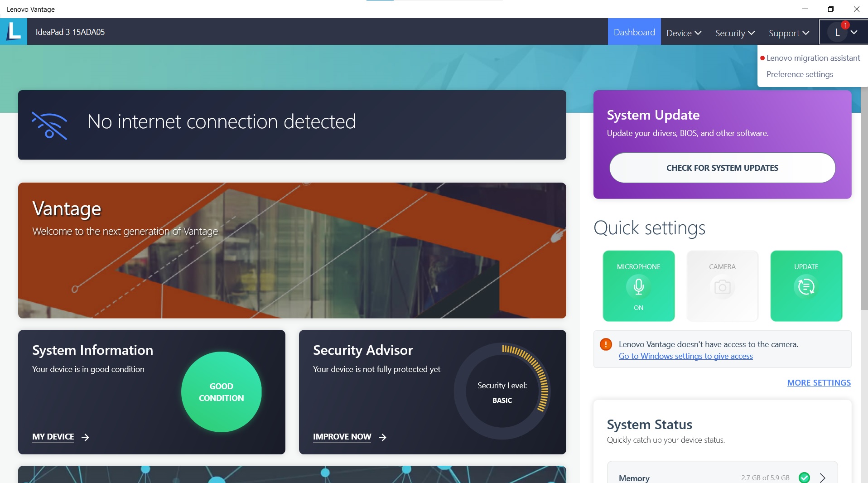Viewport: 868px width, 483px height.
Task: Open Preference settings menu item
Action: (800, 74)
